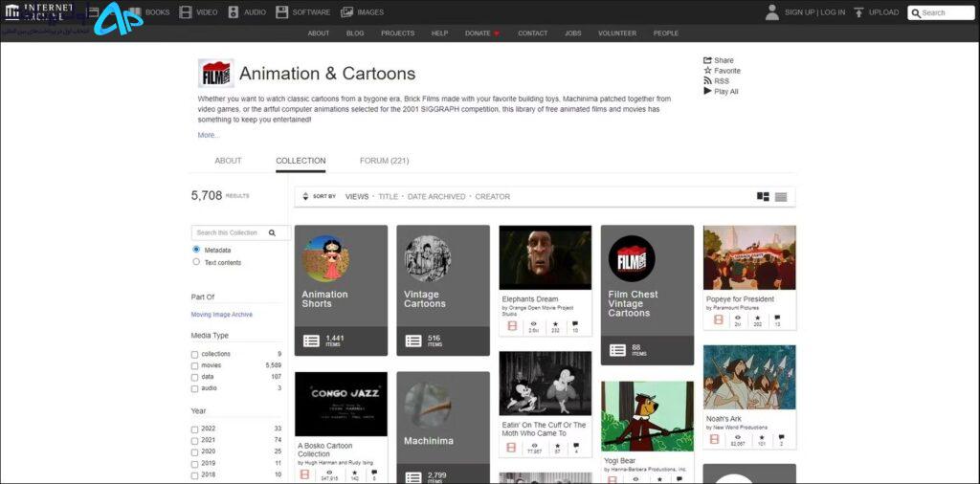Open the Software media section icon
Viewport: 980px width, 484px height.
point(282,11)
